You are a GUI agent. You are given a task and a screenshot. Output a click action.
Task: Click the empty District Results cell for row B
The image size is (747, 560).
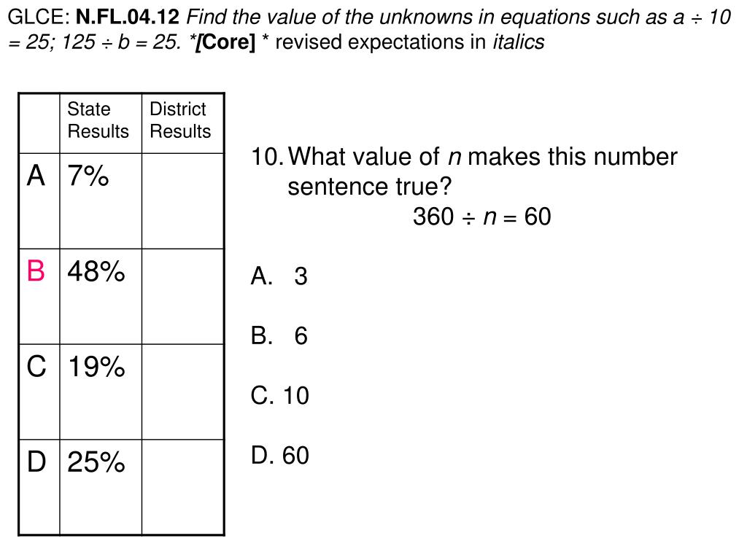point(183,296)
